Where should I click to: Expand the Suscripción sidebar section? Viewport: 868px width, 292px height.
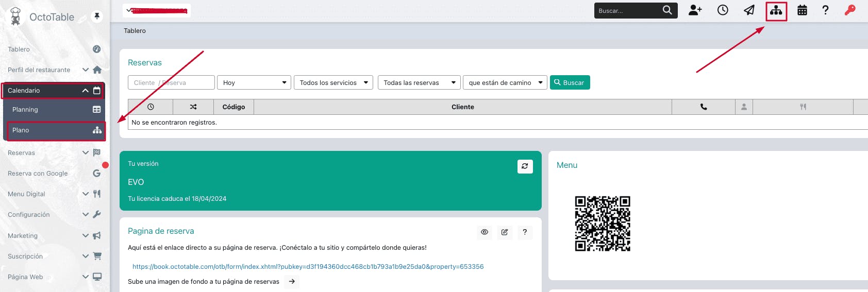pyautogui.click(x=86, y=256)
